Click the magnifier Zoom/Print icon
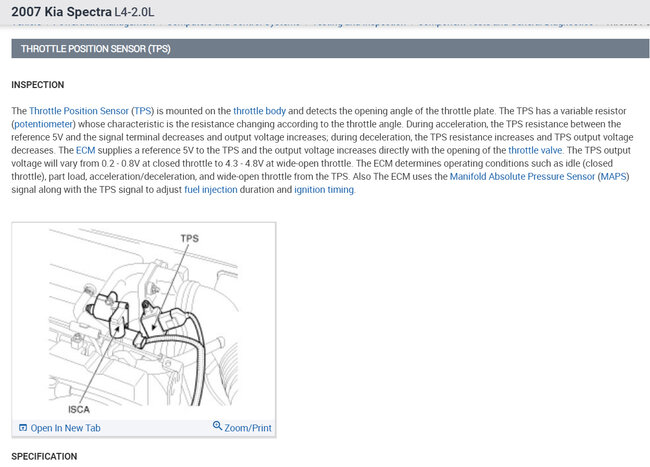Image resolution: width=650 pixels, height=467 pixels. coord(217,426)
